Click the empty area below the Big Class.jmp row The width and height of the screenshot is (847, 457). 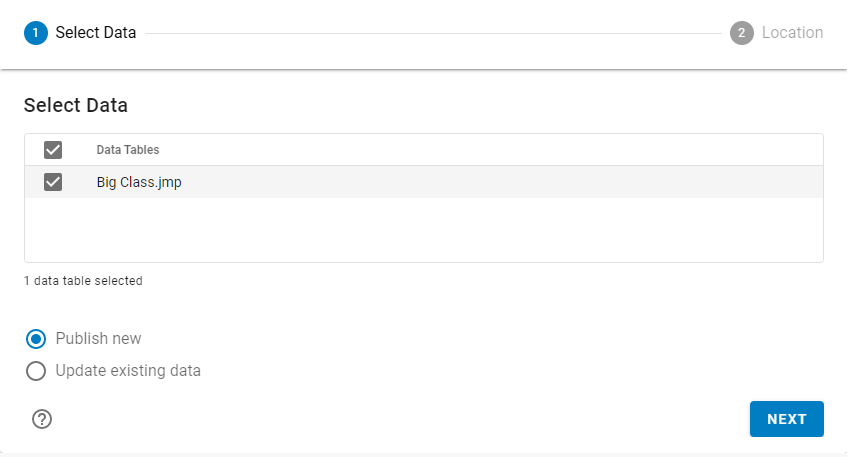(423, 230)
